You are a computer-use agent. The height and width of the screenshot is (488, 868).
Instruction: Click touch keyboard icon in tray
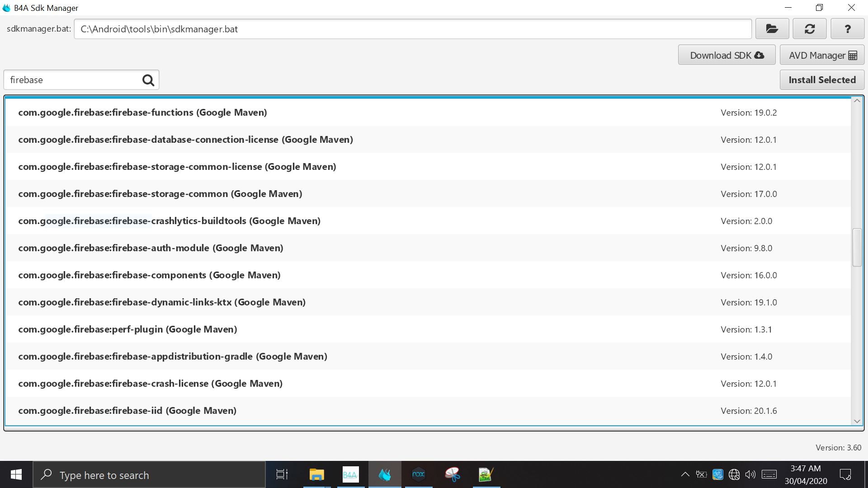pyautogui.click(x=769, y=474)
